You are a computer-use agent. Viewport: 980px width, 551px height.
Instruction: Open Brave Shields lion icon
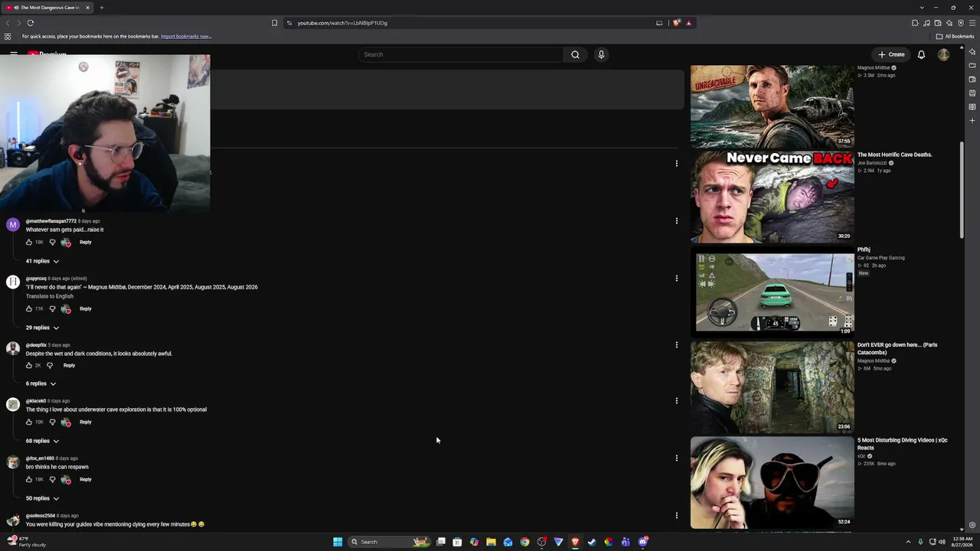coord(677,23)
